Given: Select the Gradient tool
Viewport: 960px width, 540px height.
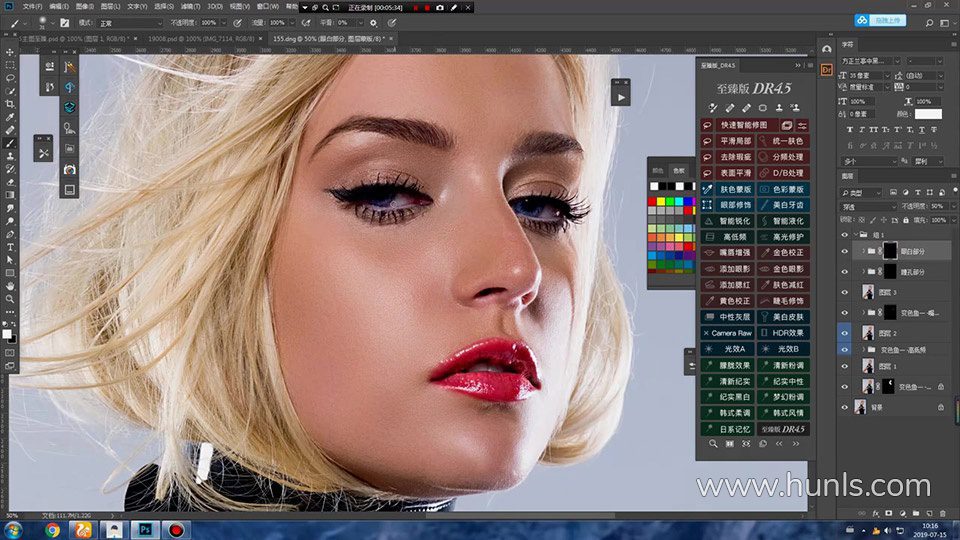Looking at the screenshot, I should click(10, 195).
